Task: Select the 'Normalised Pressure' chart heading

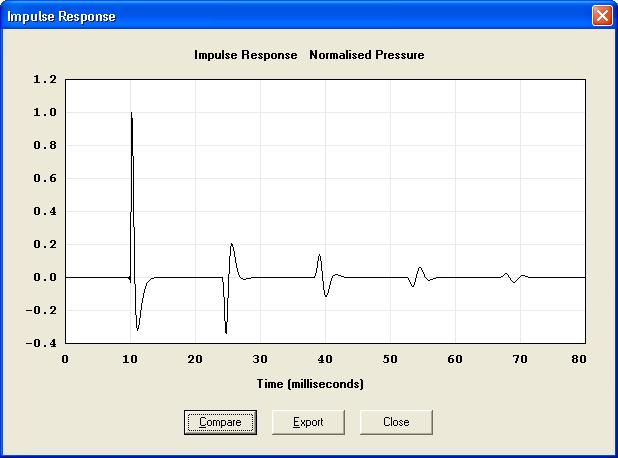Action: point(367,55)
